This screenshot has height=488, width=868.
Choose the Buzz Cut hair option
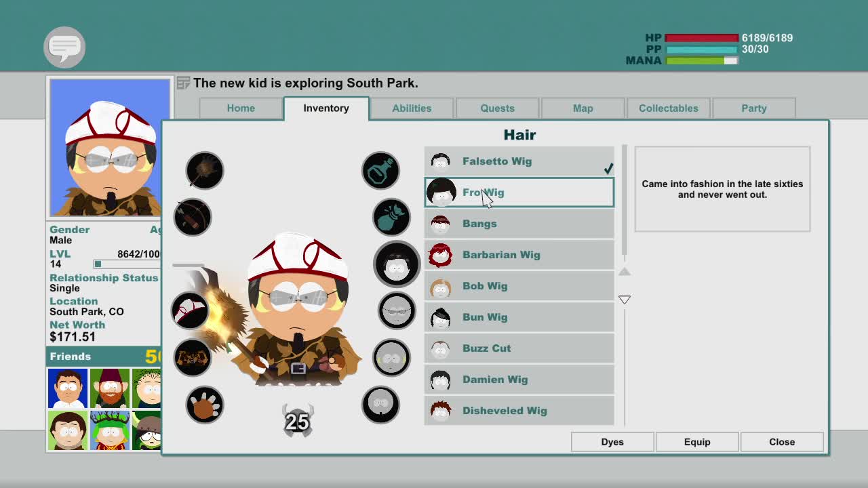click(519, 348)
